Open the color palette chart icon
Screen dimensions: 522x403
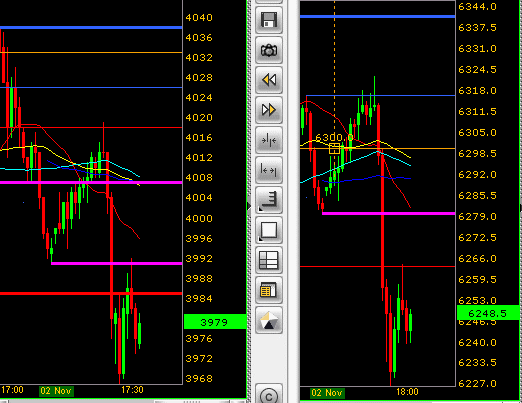click(269, 320)
